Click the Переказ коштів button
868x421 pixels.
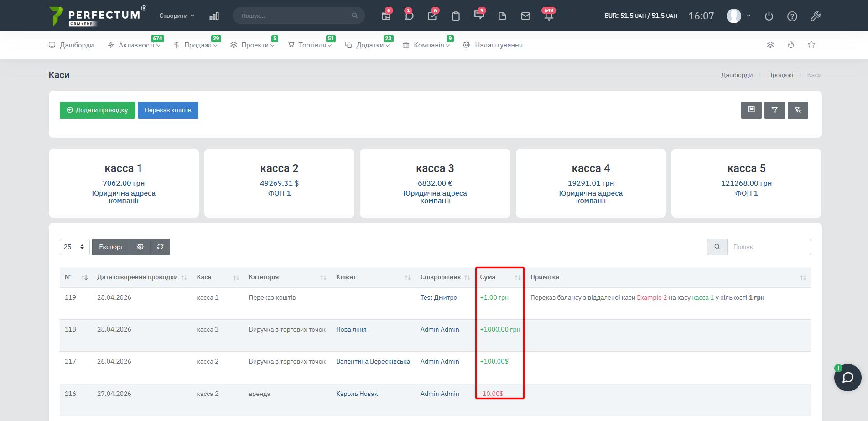click(x=168, y=110)
